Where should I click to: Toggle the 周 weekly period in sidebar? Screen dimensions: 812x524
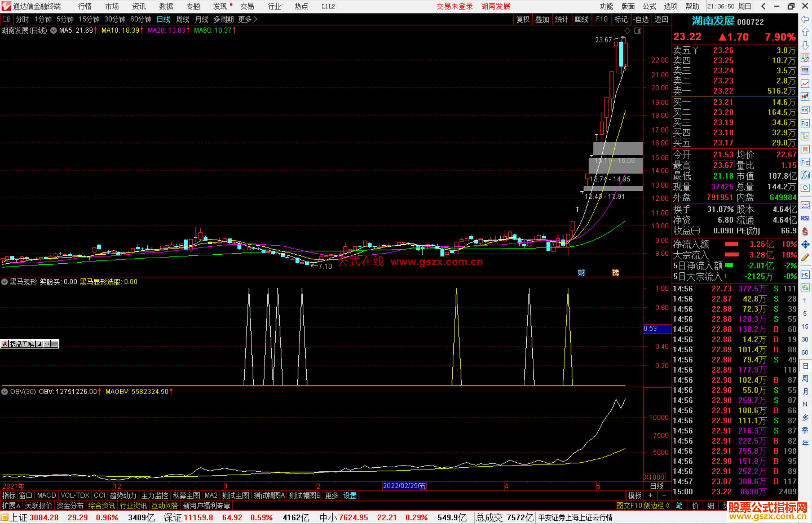click(x=805, y=378)
